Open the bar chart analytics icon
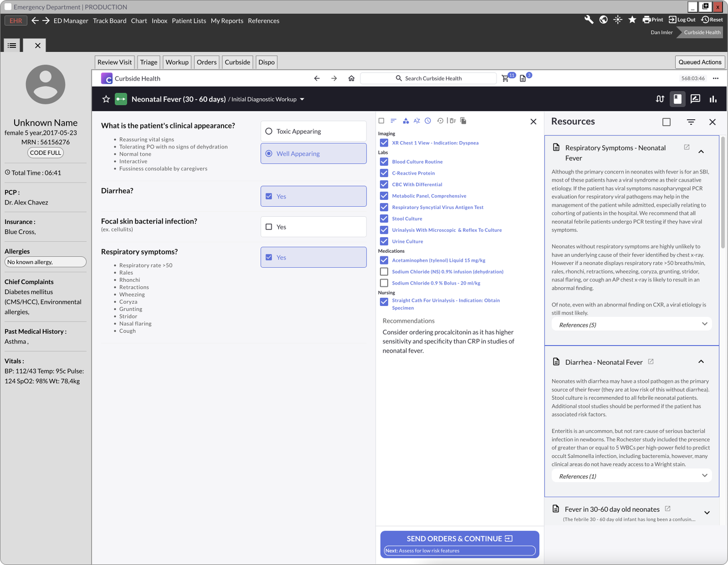 coord(713,99)
